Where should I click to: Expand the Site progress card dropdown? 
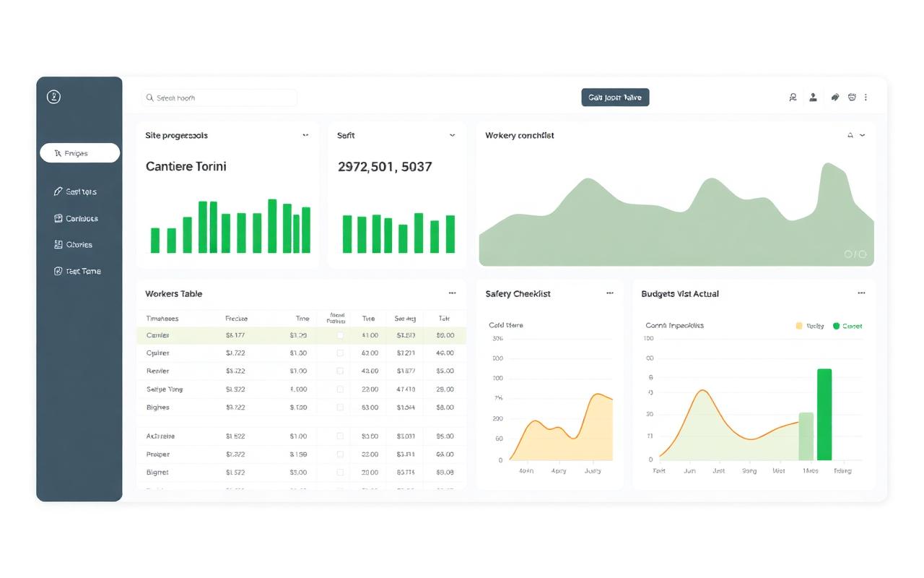click(305, 135)
